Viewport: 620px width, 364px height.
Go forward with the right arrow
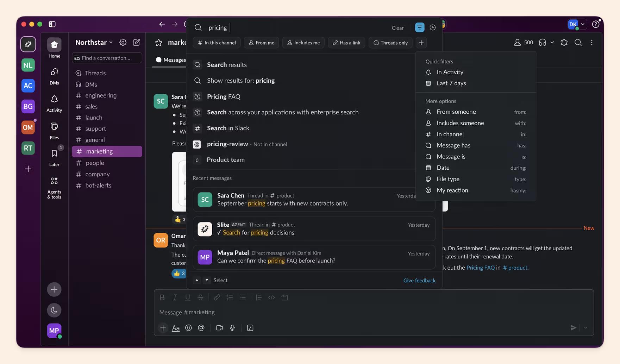tap(175, 24)
